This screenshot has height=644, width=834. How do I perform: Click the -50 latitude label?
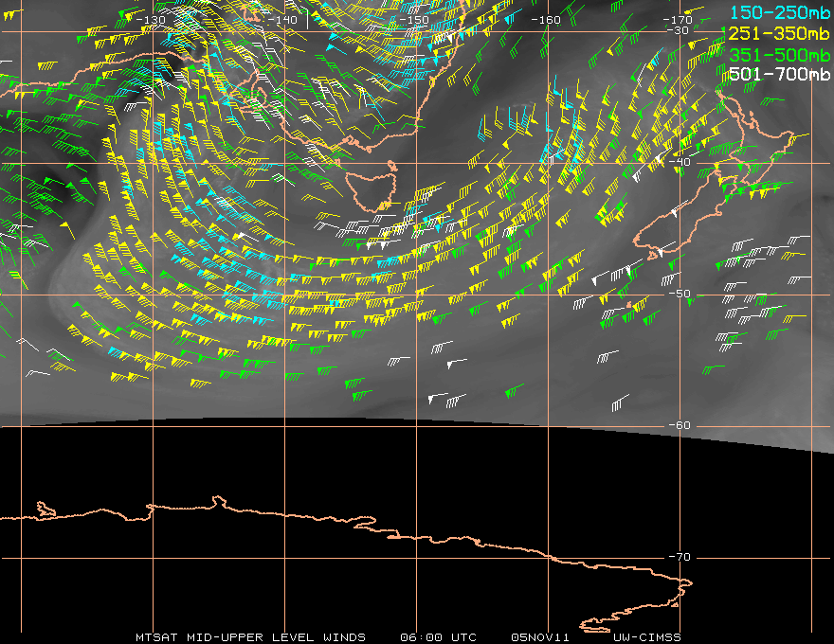(x=680, y=294)
